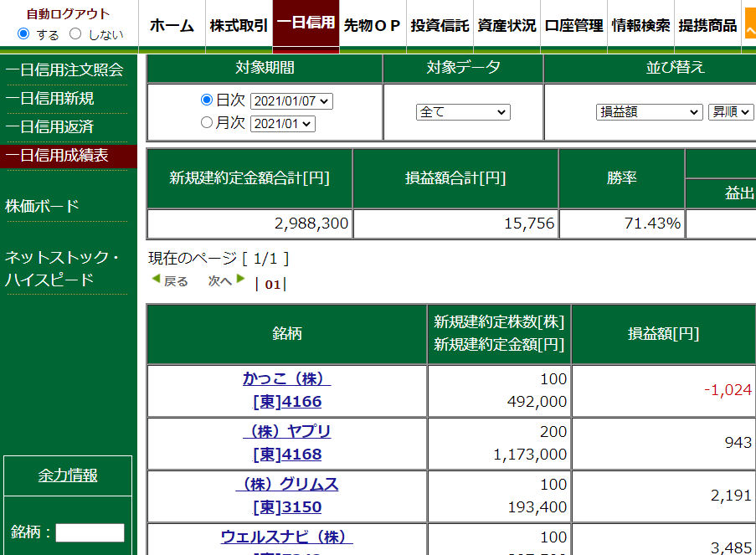Click the 新規建約定金額合計[円] header cell
Screen dimensions: 756x555
(x=249, y=178)
